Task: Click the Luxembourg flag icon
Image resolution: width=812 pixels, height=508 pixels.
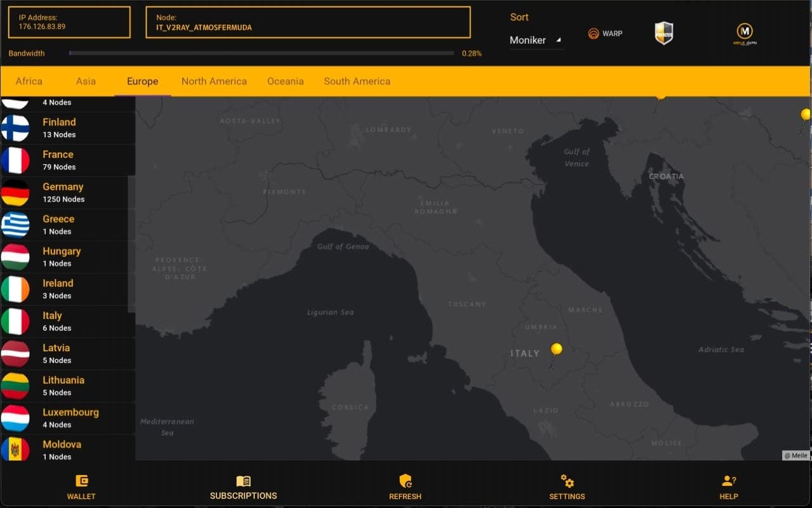Action: point(15,419)
